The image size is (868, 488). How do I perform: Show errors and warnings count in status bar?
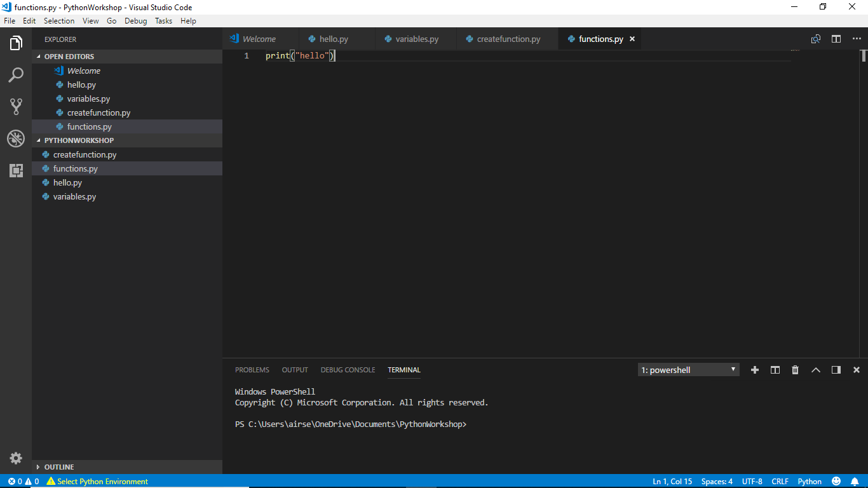coord(24,481)
